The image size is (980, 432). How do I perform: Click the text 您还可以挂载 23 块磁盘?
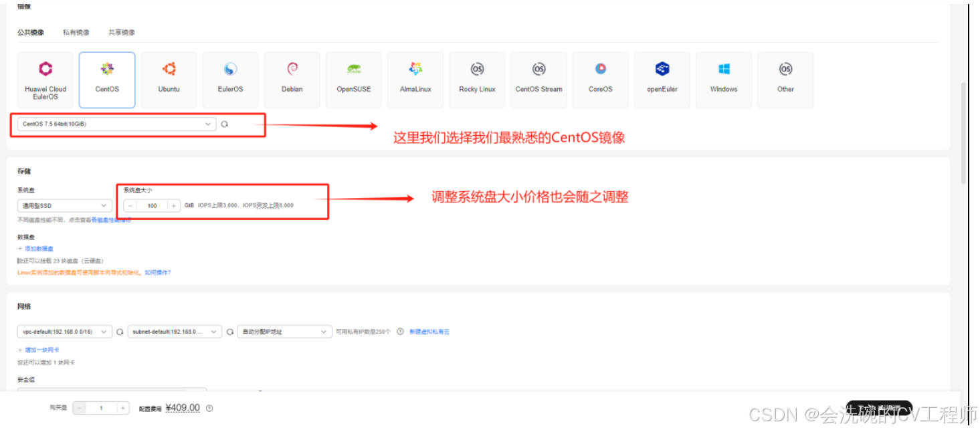[x=60, y=261]
